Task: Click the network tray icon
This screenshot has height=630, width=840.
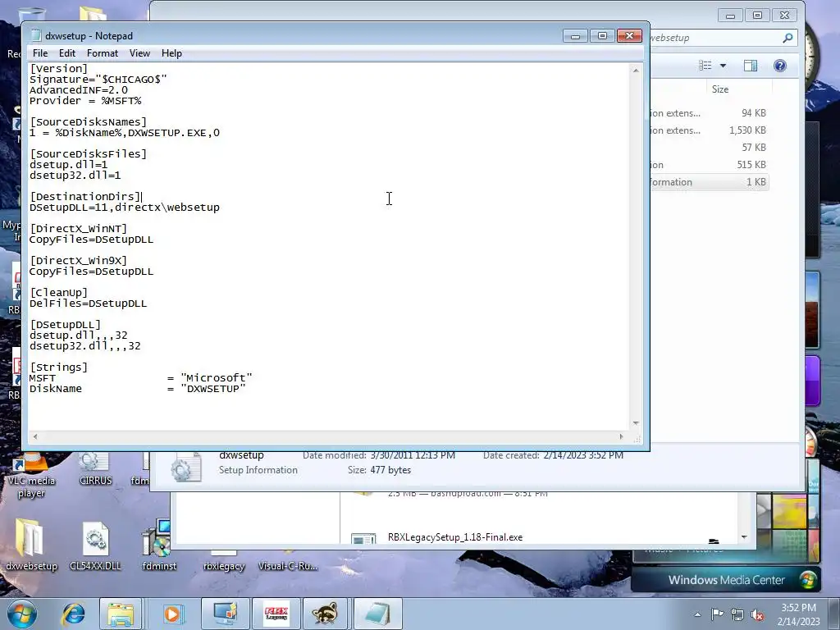Action: 737,615
